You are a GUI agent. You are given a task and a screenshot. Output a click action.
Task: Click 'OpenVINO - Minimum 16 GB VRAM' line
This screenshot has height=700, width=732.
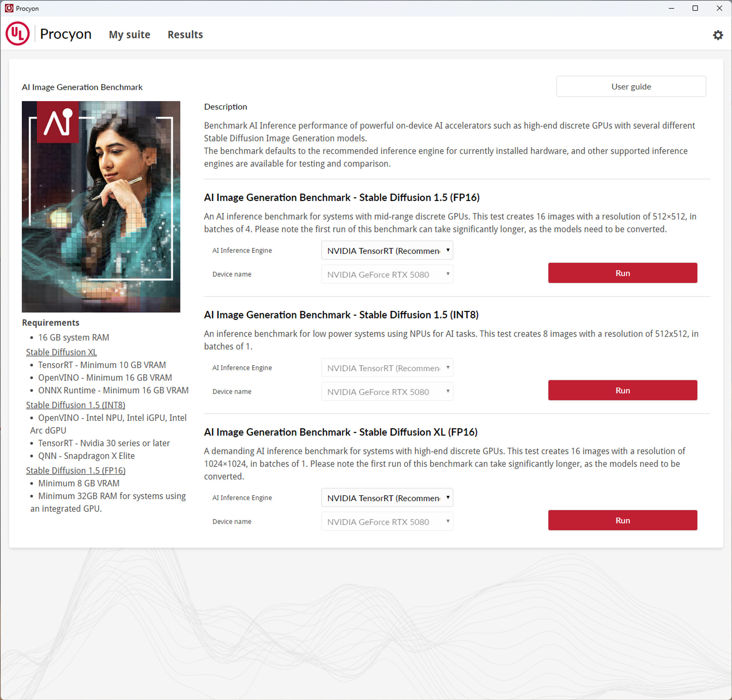click(105, 378)
